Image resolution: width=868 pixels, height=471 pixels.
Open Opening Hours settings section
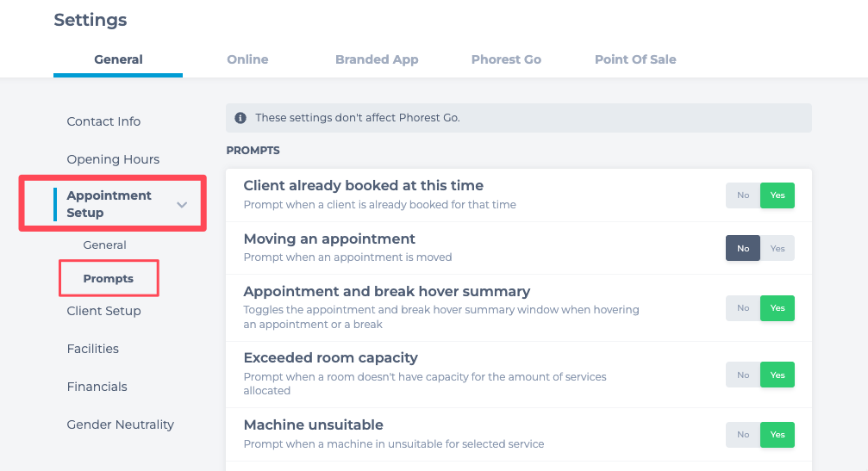pos(113,159)
